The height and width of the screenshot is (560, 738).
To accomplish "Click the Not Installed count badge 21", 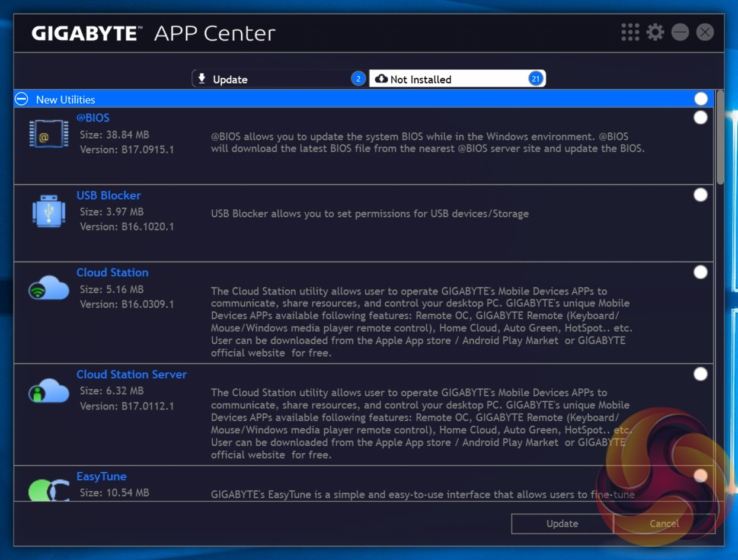I will pos(536,79).
